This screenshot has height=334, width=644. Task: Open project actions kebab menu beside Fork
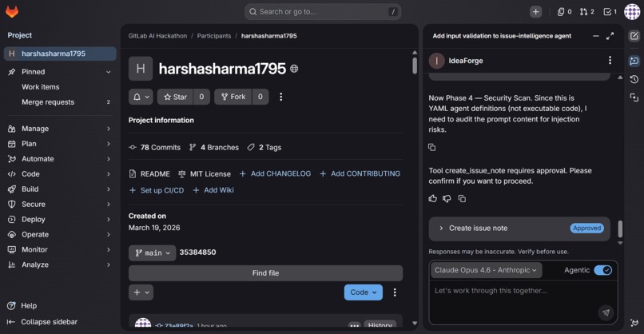(281, 97)
